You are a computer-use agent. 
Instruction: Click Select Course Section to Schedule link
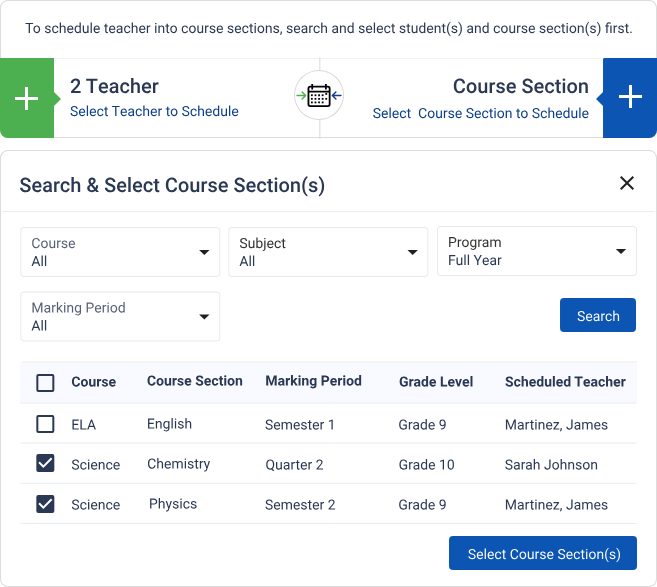point(481,113)
